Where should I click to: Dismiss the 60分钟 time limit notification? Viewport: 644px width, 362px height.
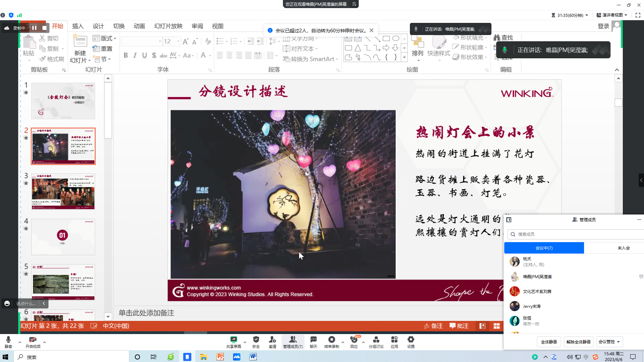(372, 30)
